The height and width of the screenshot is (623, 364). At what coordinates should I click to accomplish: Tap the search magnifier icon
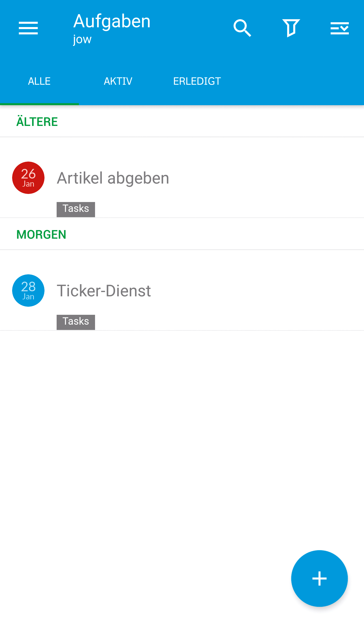tap(242, 28)
